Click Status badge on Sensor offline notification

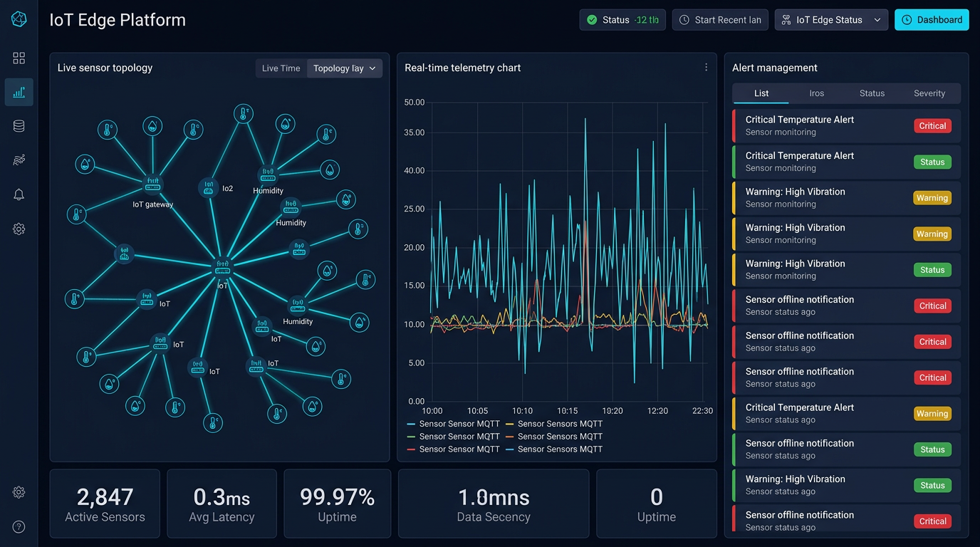[x=932, y=449]
